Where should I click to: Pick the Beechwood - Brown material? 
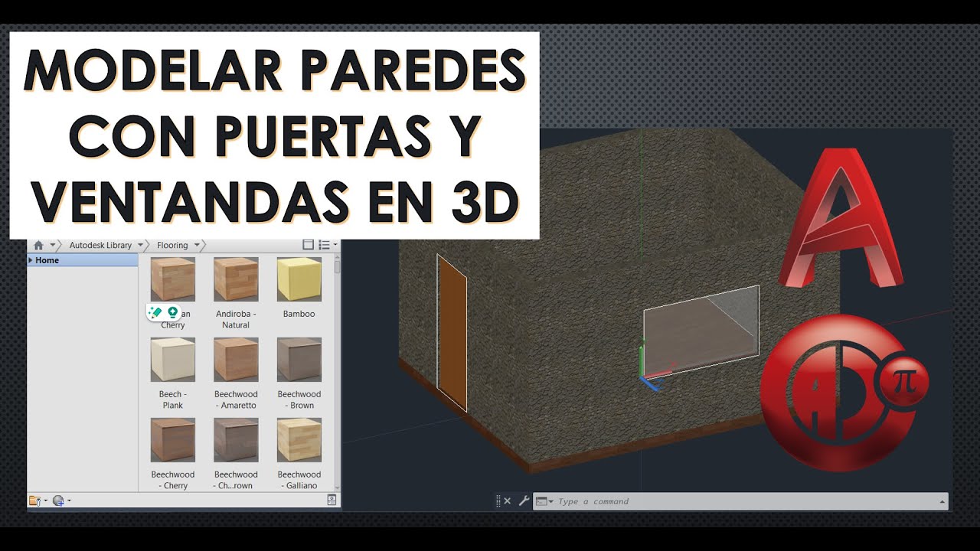coord(299,360)
